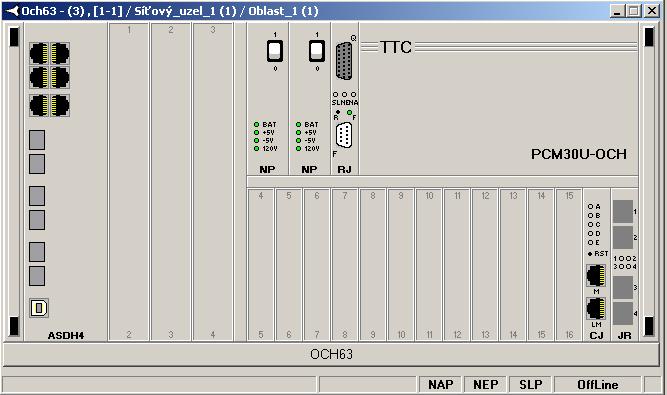Click gray module 4 on the JR card
The width and height of the screenshot is (667, 395).
(623, 313)
